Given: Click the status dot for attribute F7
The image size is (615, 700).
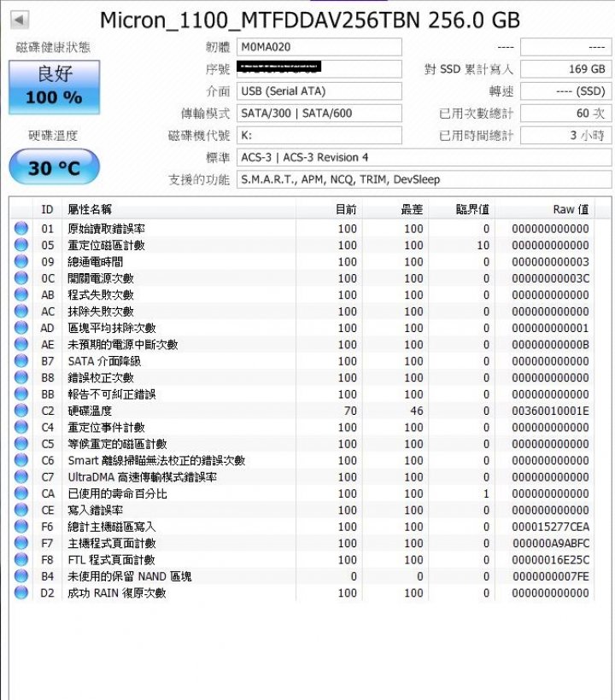Looking at the screenshot, I should pos(21,543).
